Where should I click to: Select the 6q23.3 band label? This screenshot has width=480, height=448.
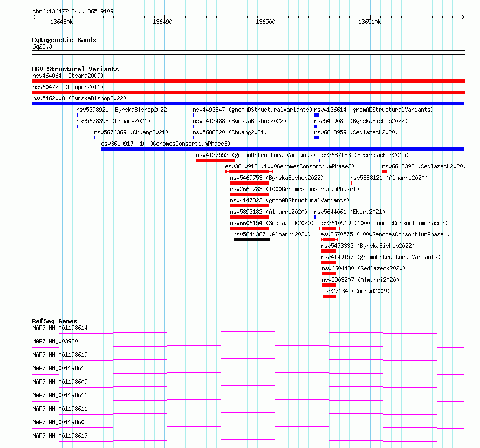pyautogui.click(x=42, y=46)
